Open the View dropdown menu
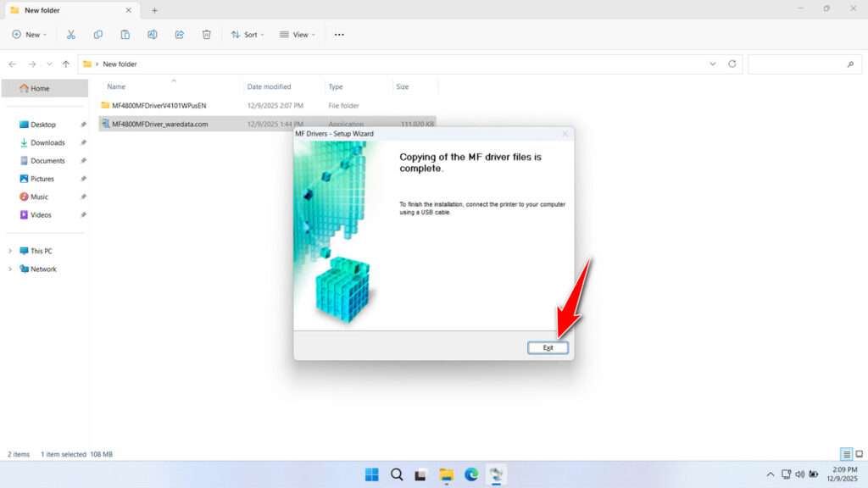The width and height of the screenshot is (868, 488). [x=297, y=35]
